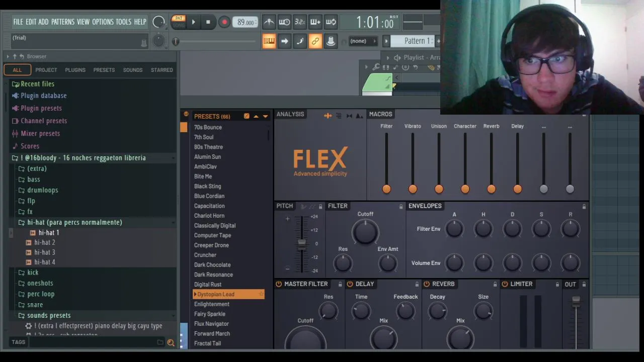Screen dimensions: 644x362
Task: Adjust the Reverb macro slider
Action: coord(491,189)
